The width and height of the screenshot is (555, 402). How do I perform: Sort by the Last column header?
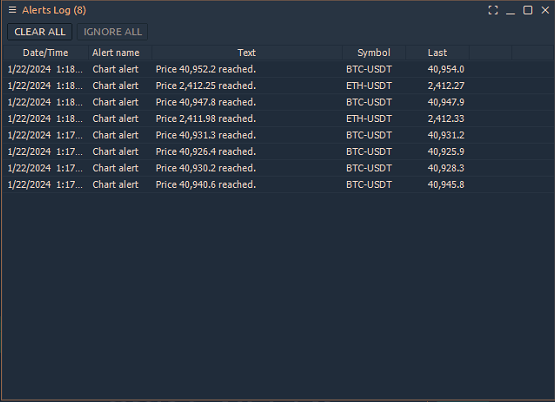coord(437,53)
